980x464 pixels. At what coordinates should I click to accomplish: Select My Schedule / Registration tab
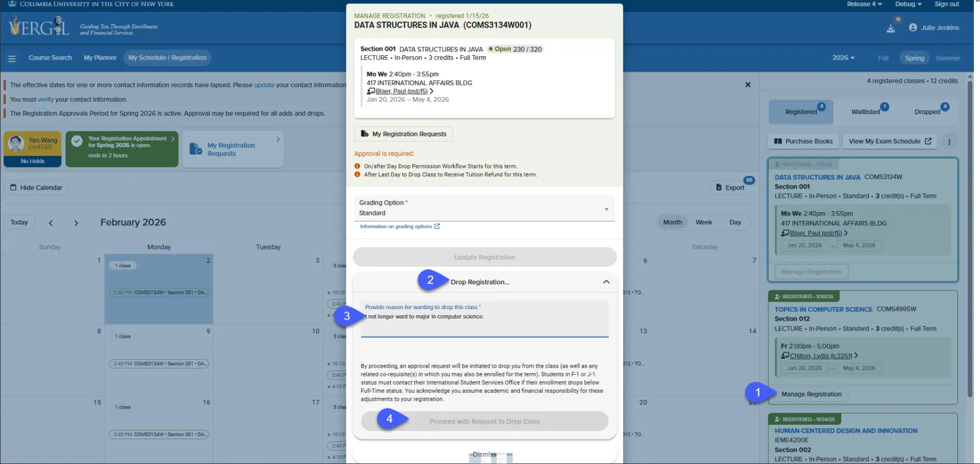[x=167, y=58]
